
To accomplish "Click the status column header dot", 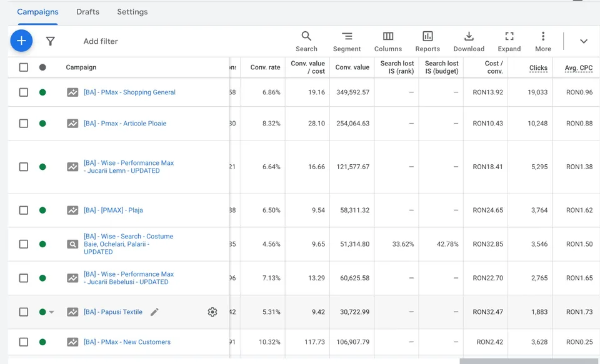I will pyautogui.click(x=42, y=67).
